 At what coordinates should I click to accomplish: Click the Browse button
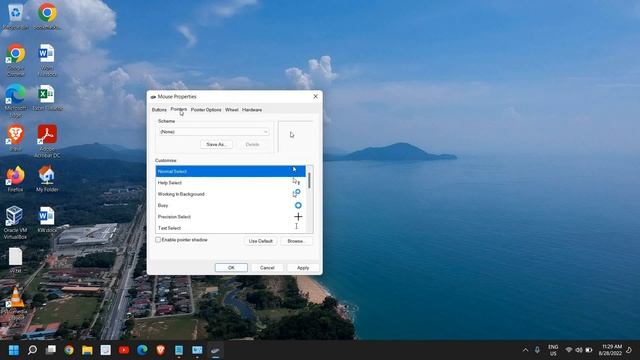pos(296,241)
